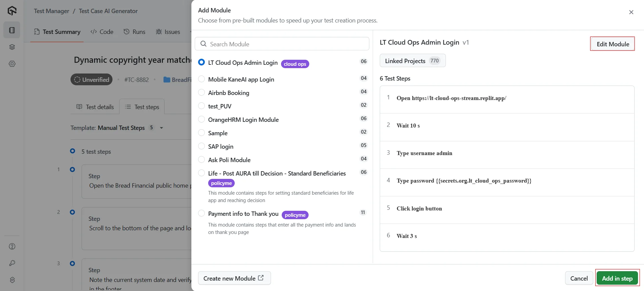Screen dimensions: 644x291
Task: Click the external link icon on Create new Module
Action: click(x=261, y=278)
